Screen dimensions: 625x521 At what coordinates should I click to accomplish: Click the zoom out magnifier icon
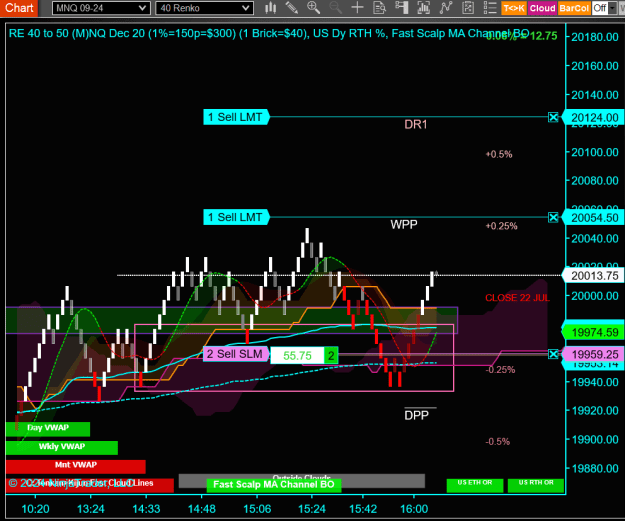click(x=335, y=8)
